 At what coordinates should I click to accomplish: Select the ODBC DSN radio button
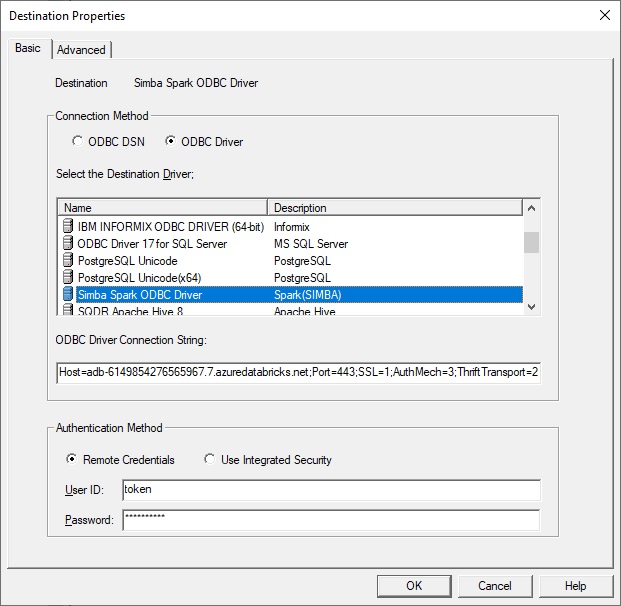click(78, 142)
